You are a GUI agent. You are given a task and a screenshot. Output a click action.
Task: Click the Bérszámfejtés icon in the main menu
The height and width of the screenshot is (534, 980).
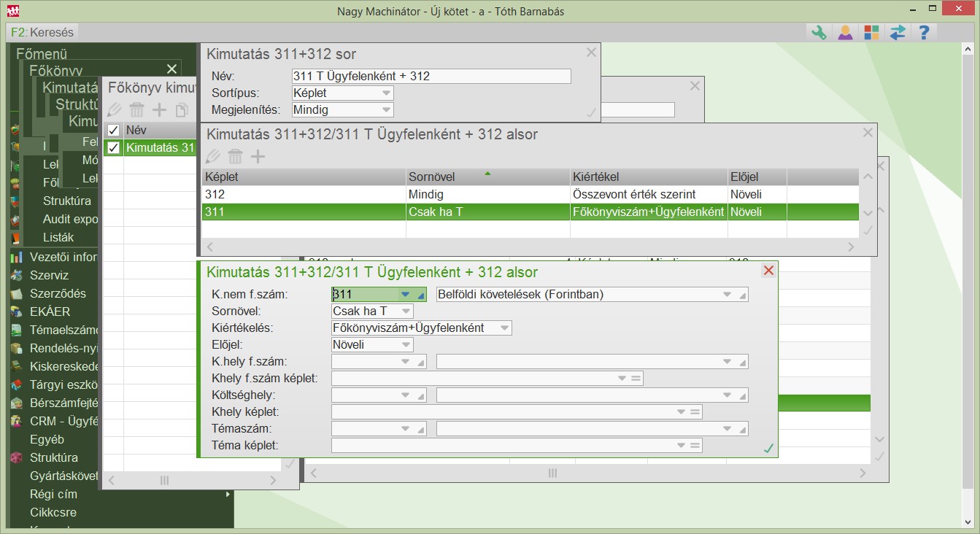[17, 403]
